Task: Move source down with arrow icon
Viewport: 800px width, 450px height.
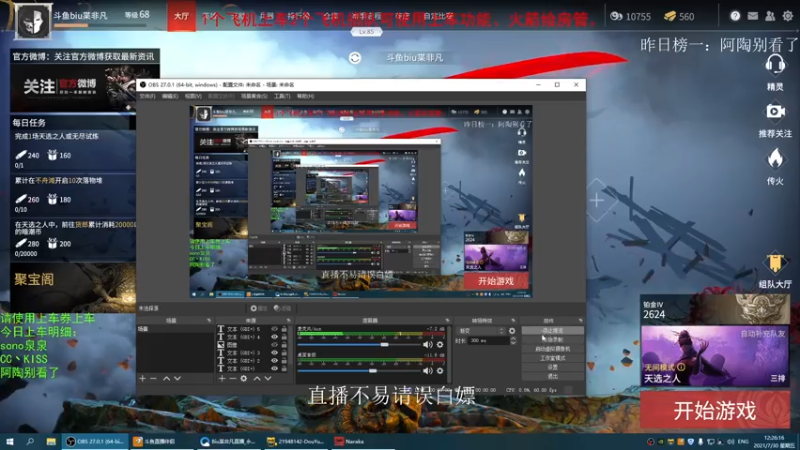Action: (268, 379)
